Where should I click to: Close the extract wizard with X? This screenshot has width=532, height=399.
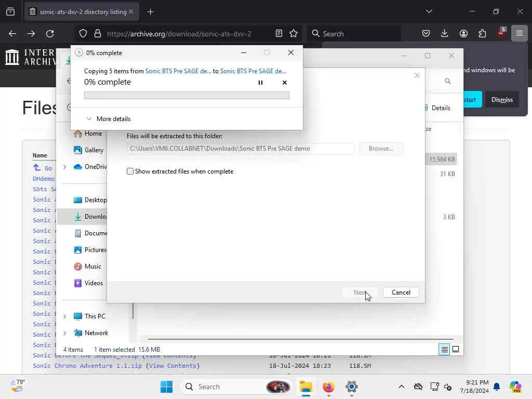(x=417, y=75)
